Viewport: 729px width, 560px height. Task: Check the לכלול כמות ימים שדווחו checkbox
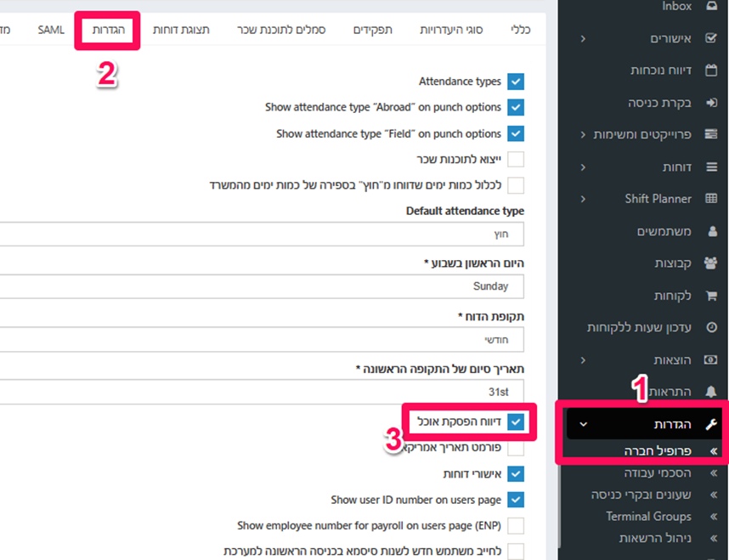pos(516,185)
